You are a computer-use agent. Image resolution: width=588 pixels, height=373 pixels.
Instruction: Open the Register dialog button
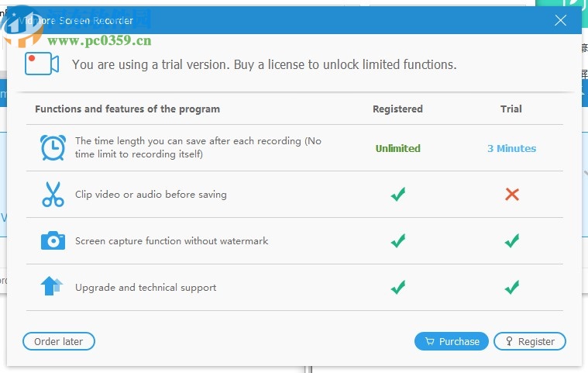530,341
